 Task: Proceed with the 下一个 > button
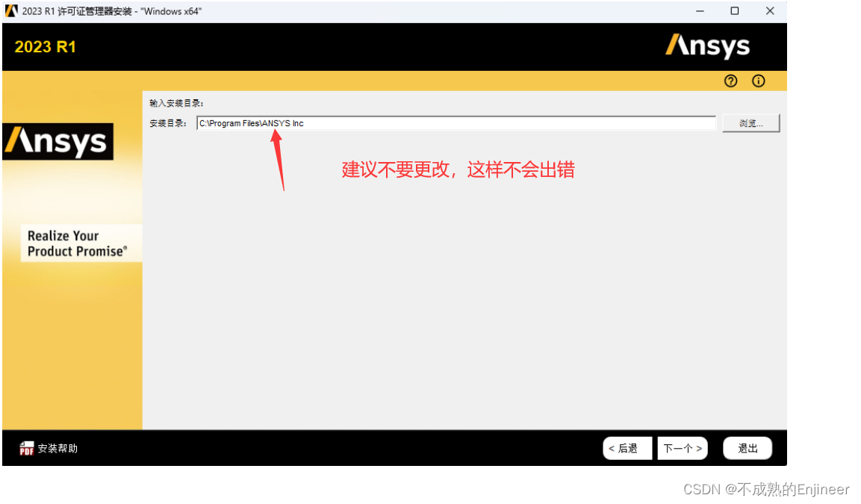point(683,448)
